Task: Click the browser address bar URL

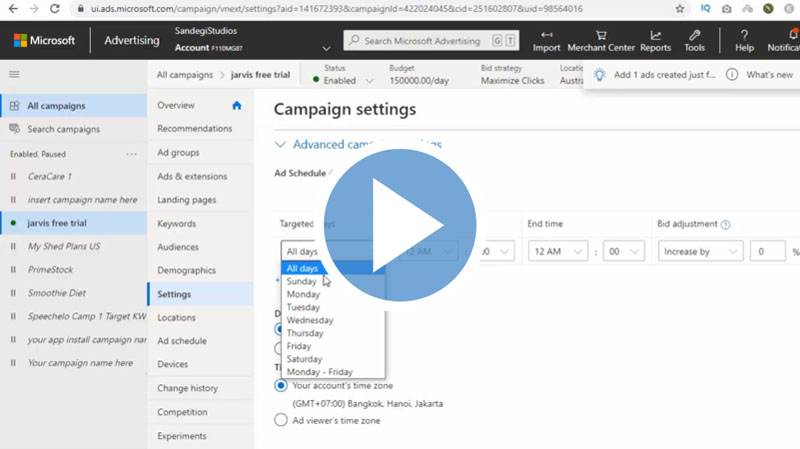Action: coord(337,9)
